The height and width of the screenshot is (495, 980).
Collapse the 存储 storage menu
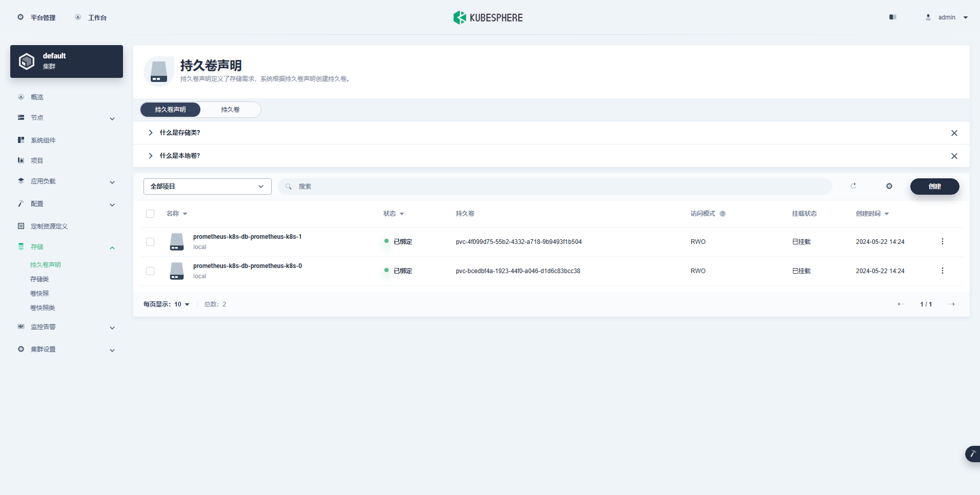[x=67, y=247]
